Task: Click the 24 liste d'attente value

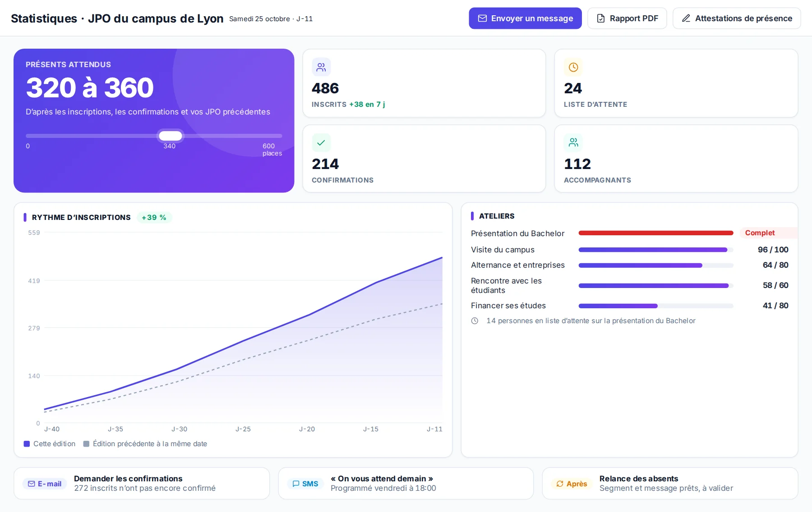Action: [573, 88]
